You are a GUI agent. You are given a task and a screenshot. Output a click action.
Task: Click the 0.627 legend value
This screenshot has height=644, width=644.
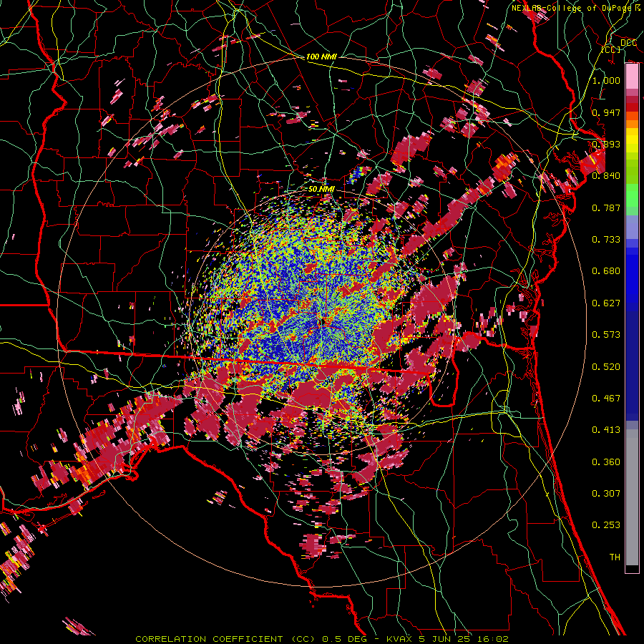606,303
